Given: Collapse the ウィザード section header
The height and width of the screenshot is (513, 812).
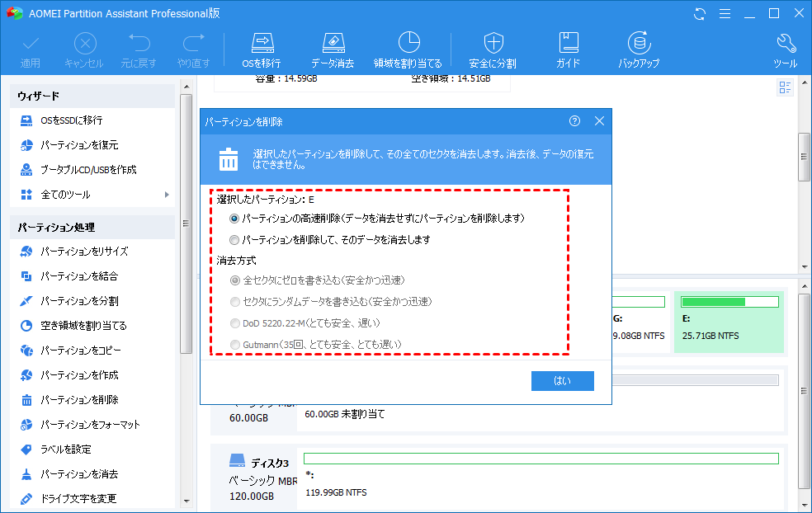Looking at the screenshot, I should pos(92,96).
